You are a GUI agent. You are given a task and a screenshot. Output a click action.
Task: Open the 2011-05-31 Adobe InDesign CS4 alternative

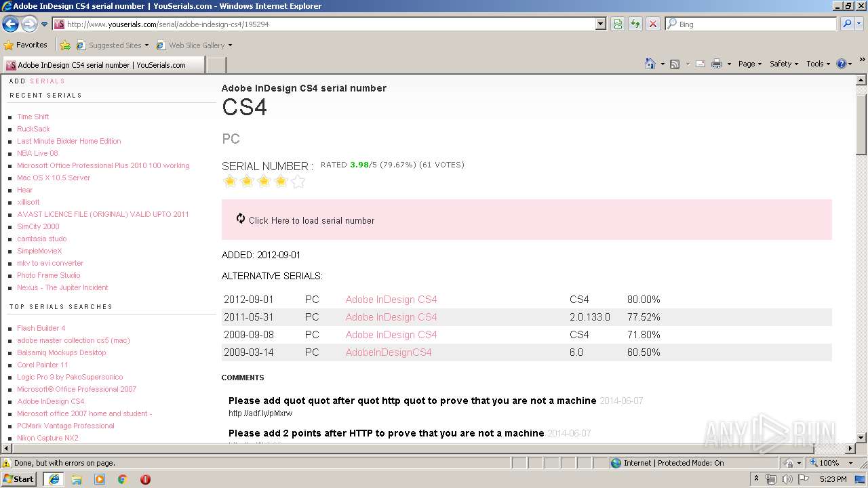click(391, 317)
